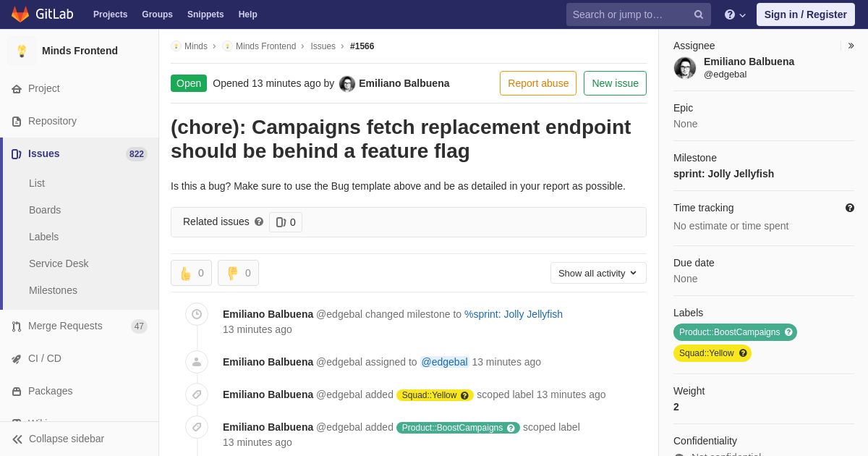Click the Merge Requests icon

[x=17, y=326]
